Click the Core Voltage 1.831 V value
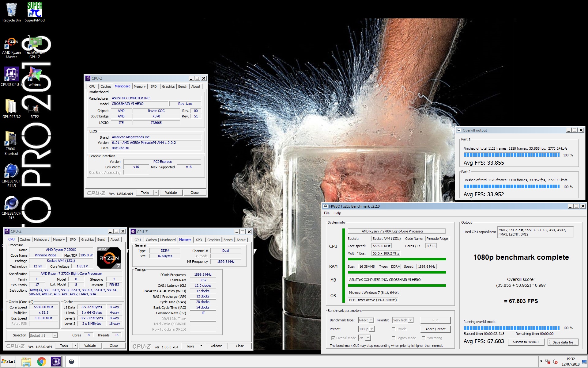588x368 pixels. (x=82, y=266)
